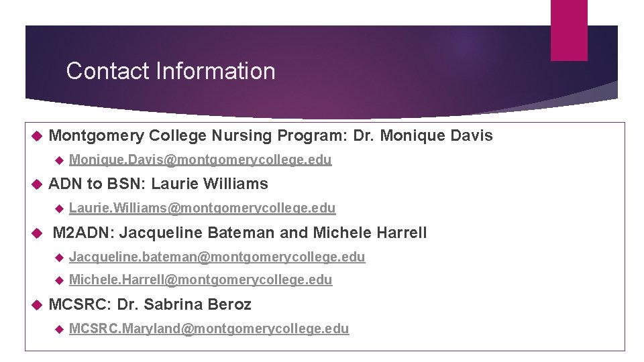Open Michele.Harrell@montgomerycollege.edu email link
This screenshot has width=644, height=362.
click(201, 280)
